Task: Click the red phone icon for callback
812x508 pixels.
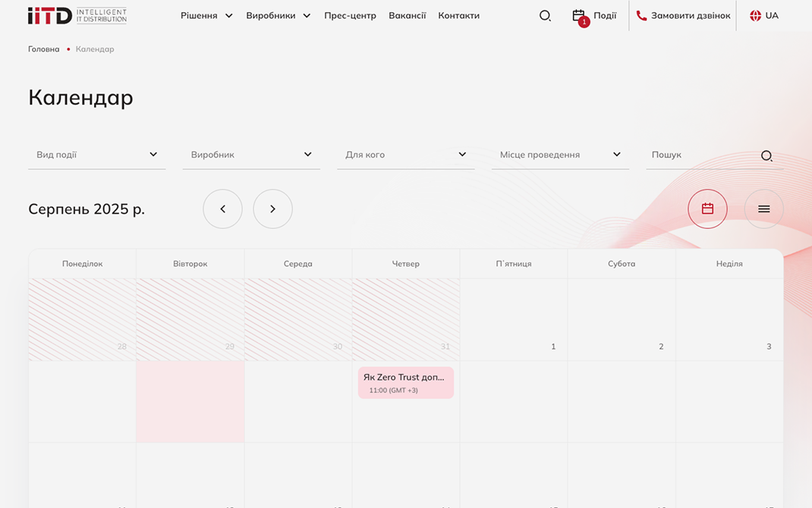Action: click(x=641, y=16)
